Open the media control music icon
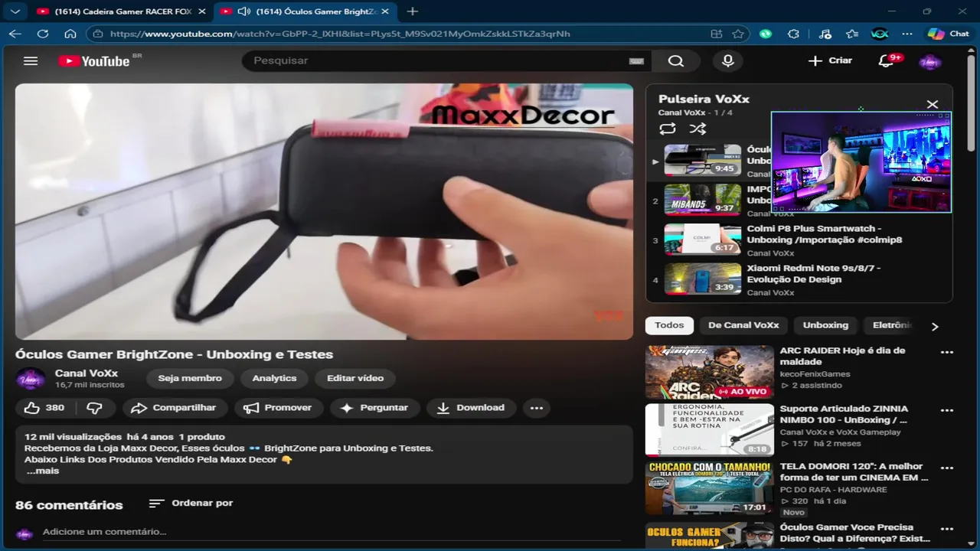The image size is (980, 551). (x=825, y=34)
